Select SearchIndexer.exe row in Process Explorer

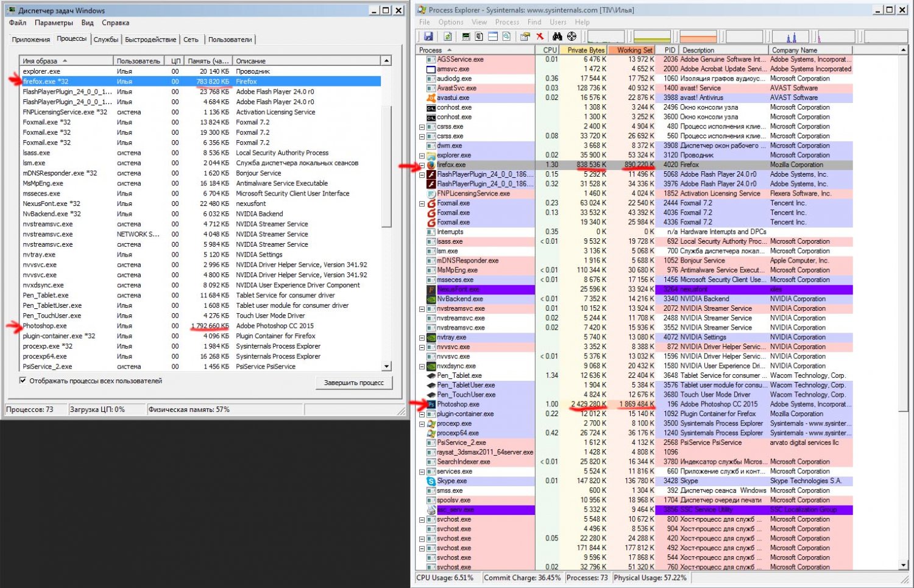[634, 462]
